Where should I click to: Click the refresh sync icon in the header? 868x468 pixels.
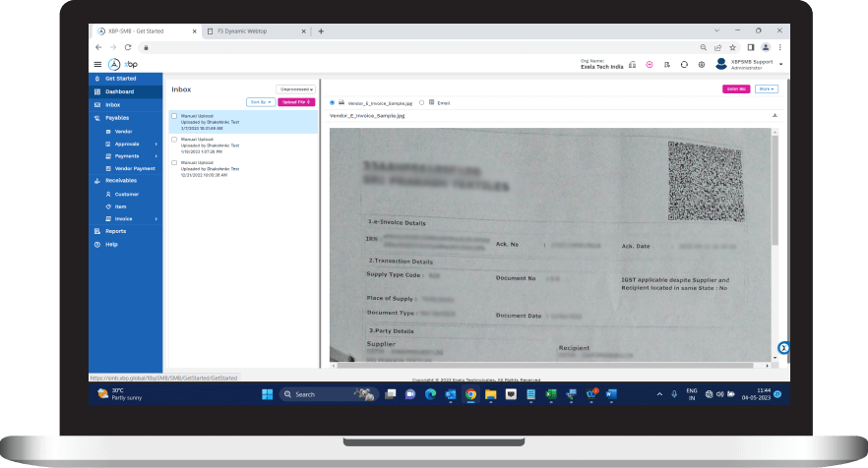coord(684,65)
